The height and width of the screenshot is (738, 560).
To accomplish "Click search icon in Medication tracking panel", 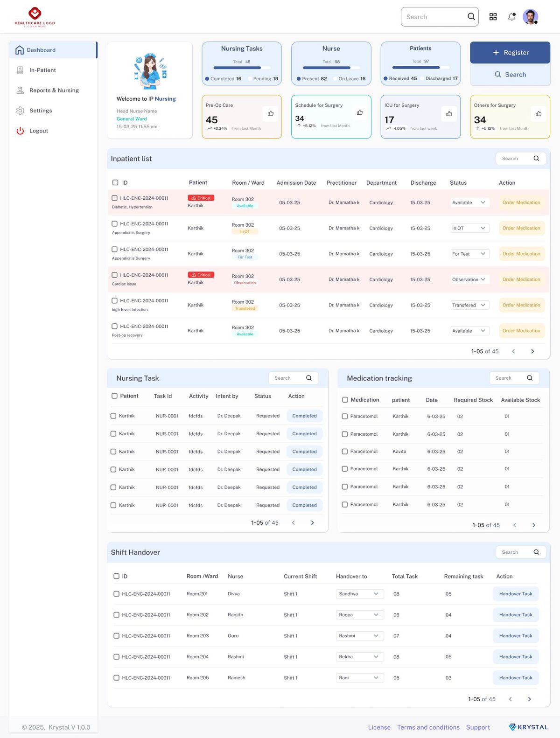I will pyautogui.click(x=530, y=378).
